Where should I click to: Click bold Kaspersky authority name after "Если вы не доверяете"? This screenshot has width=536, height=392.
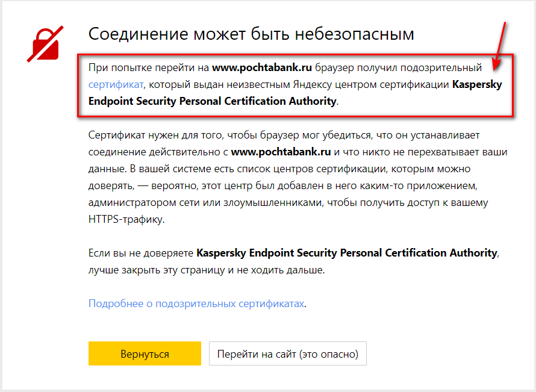pyautogui.click(x=347, y=253)
